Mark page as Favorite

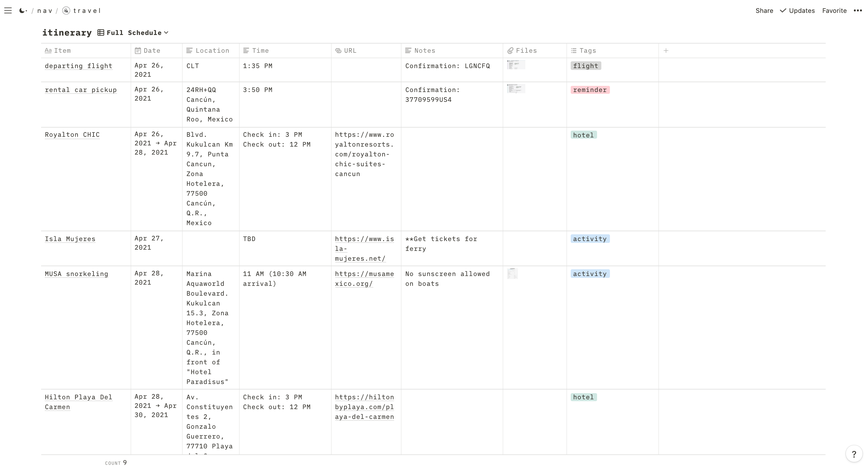[x=834, y=10]
